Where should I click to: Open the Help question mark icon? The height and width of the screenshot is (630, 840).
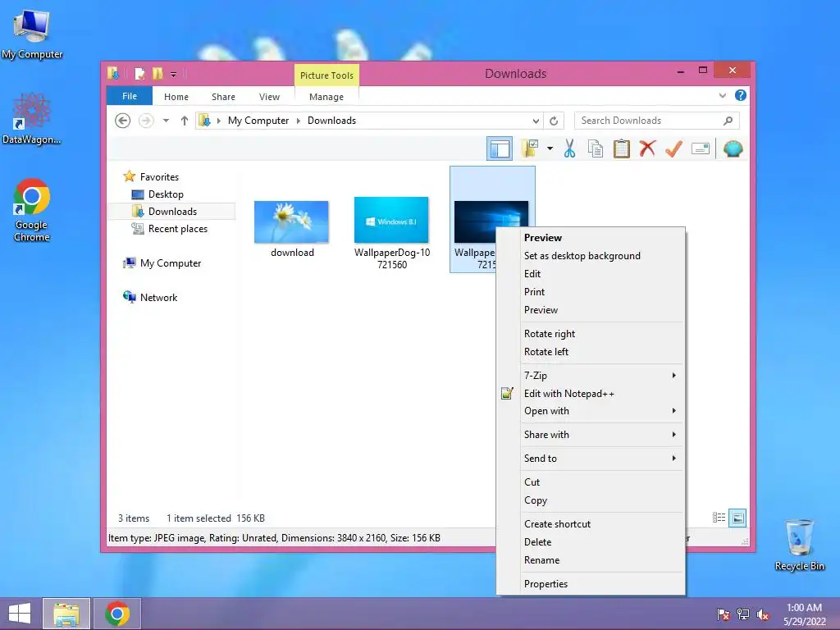pos(741,95)
